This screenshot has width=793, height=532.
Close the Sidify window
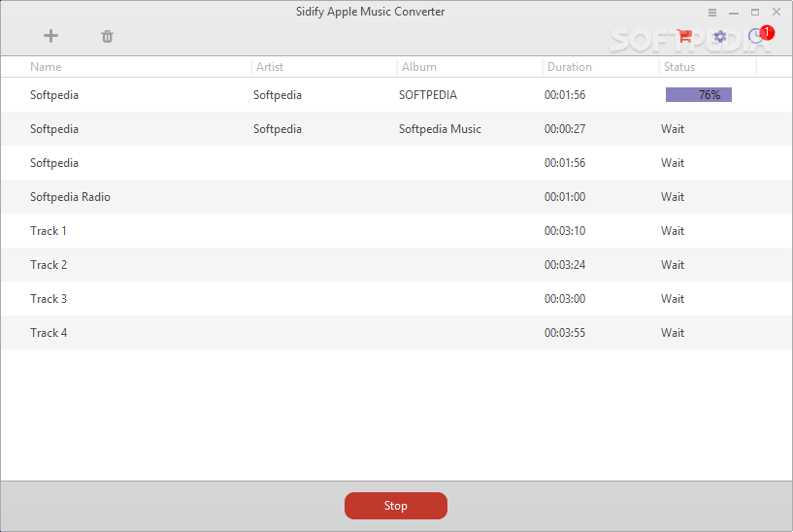[776, 12]
